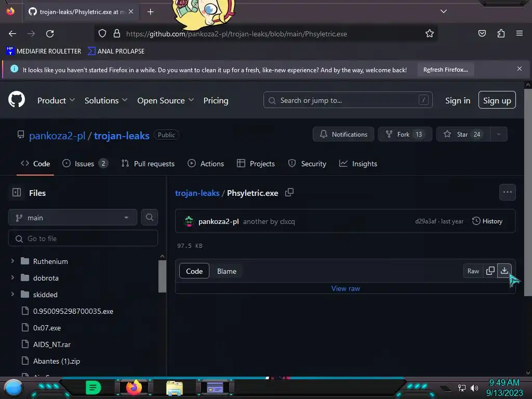Click the Sign up button
The height and width of the screenshot is (399, 532).
pos(497,100)
